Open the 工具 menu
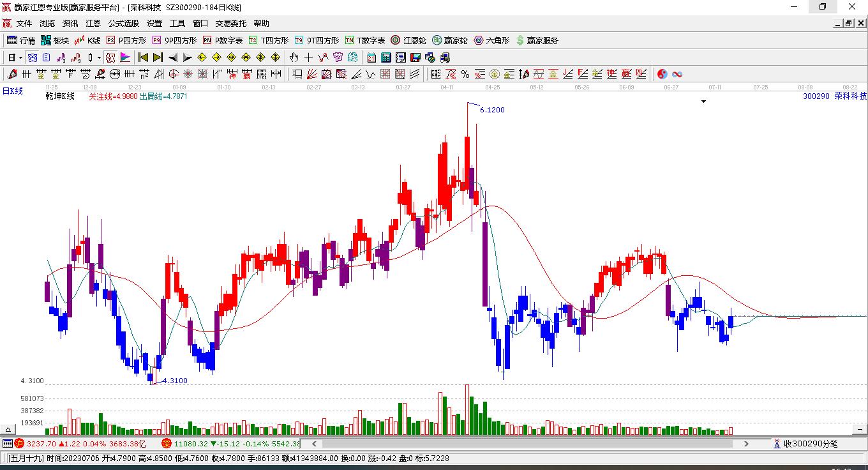The height and width of the screenshot is (470, 868). [x=177, y=24]
